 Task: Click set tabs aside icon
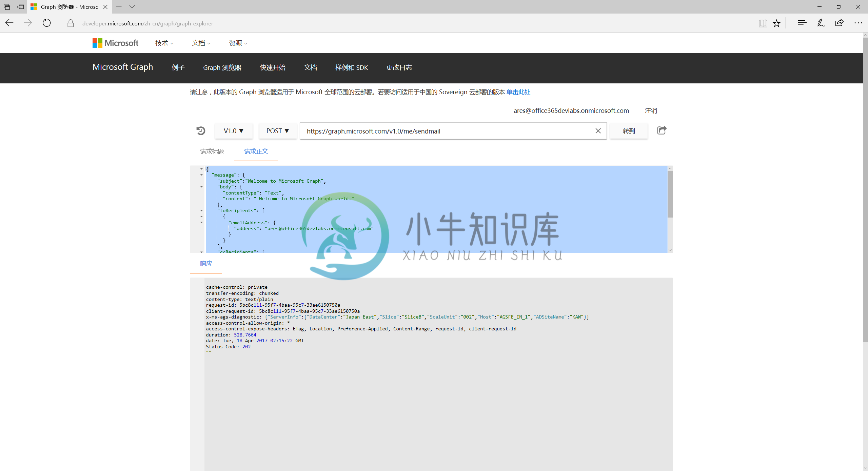click(20, 7)
